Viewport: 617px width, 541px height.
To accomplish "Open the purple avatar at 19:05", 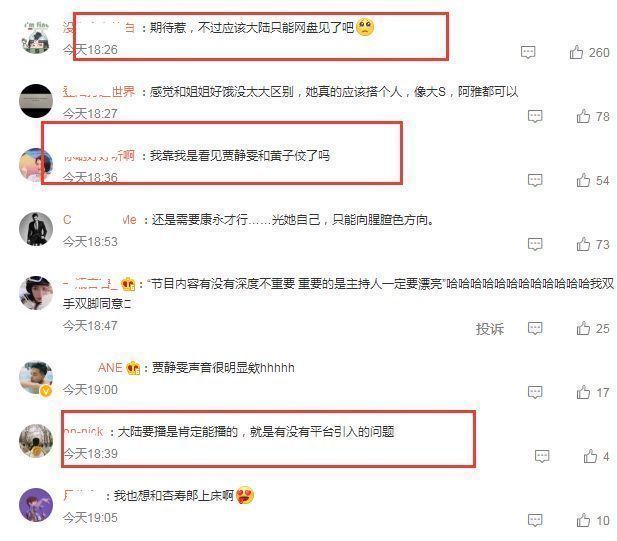I will 36,505.
